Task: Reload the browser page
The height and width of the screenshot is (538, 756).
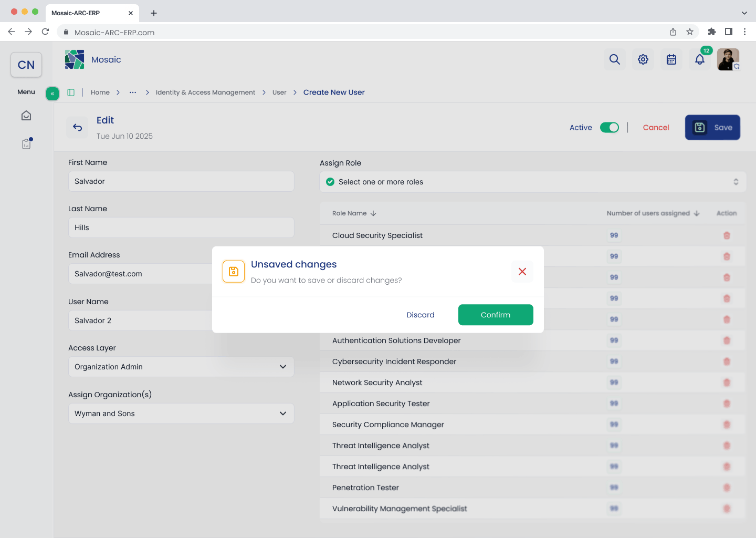Action: point(46,32)
